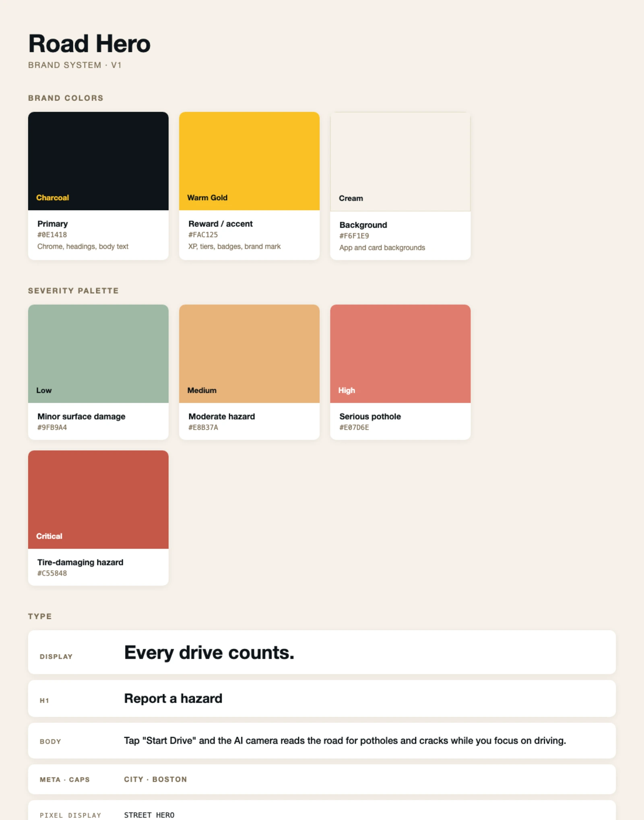Click the BODY type row label
This screenshot has height=820, width=644.
[x=50, y=741]
